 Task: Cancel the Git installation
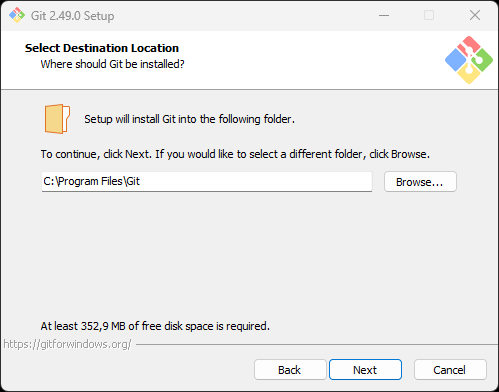pyautogui.click(x=450, y=369)
